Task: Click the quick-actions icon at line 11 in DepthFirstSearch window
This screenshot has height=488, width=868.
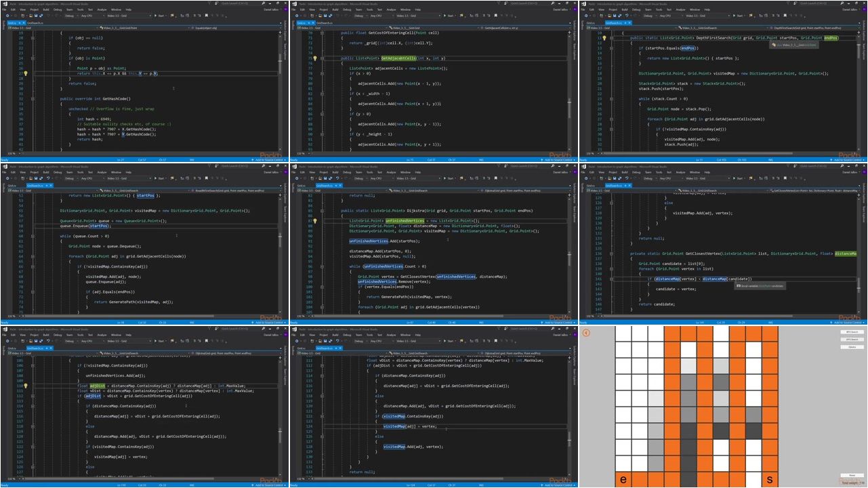Action: [x=604, y=38]
